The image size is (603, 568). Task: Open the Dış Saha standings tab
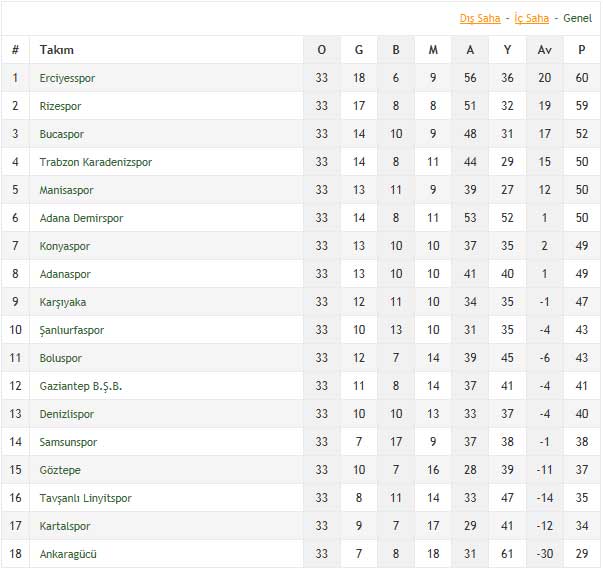click(480, 18)
